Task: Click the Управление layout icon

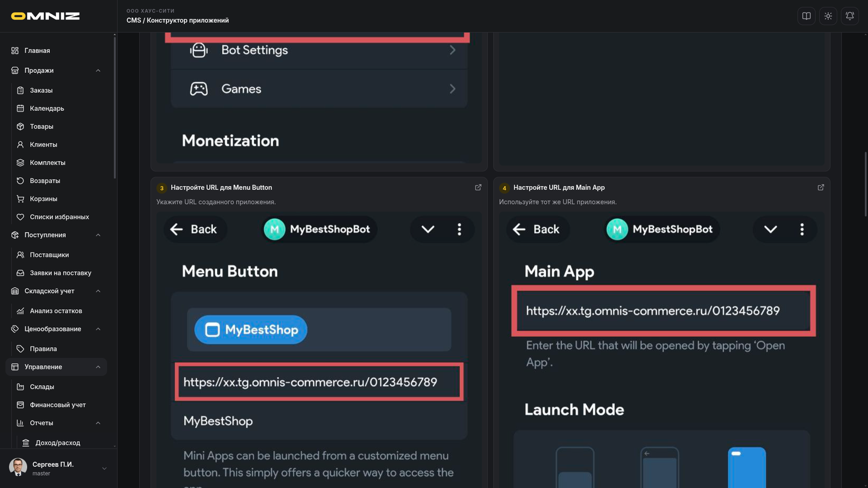Action: 15,367
